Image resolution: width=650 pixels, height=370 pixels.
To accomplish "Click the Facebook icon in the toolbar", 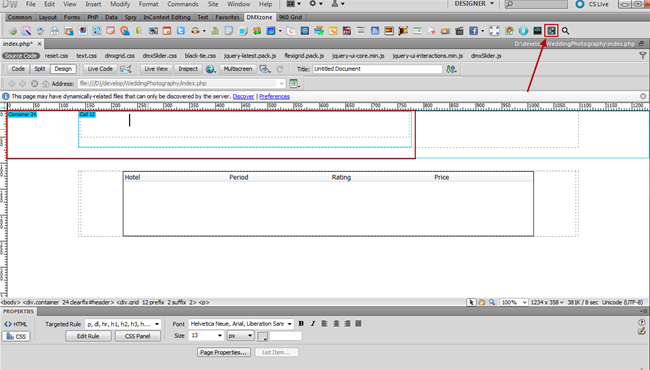I will pos(473,31).
